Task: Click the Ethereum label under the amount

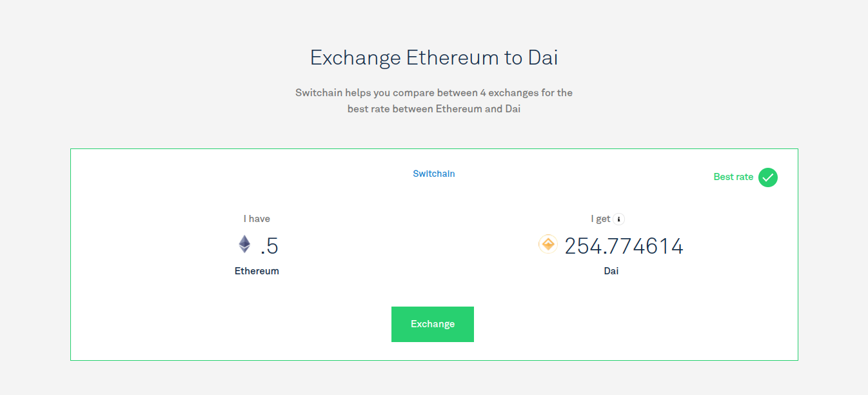Action: pos(257,271)
